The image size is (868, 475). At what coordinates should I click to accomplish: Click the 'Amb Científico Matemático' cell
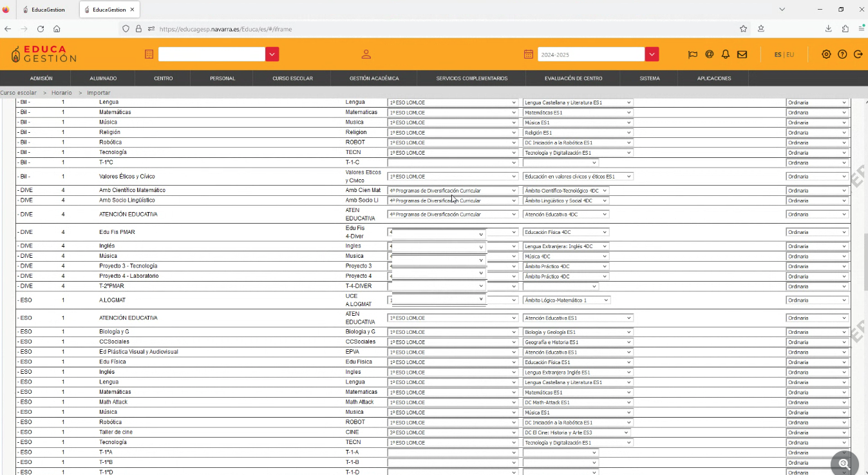pos(132,191)
